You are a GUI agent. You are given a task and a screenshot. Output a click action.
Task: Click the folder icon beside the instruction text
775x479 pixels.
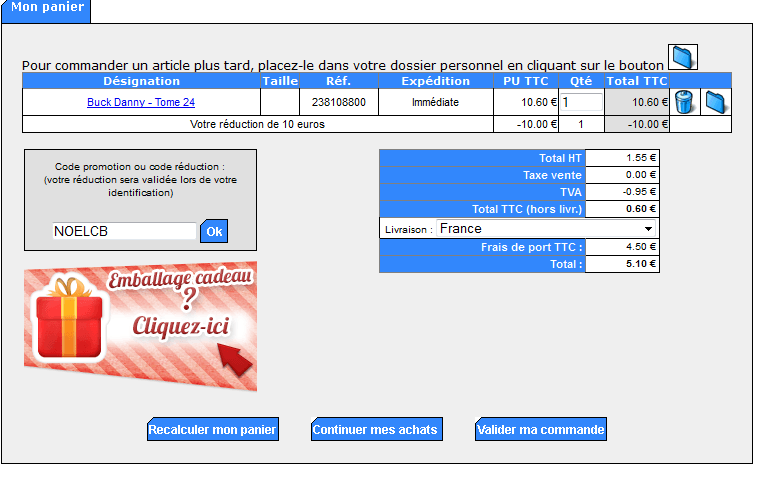click(682, 58)
